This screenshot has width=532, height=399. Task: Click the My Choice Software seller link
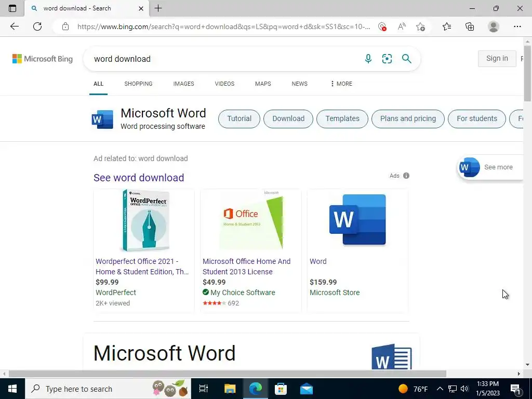[x=243, y=292]
